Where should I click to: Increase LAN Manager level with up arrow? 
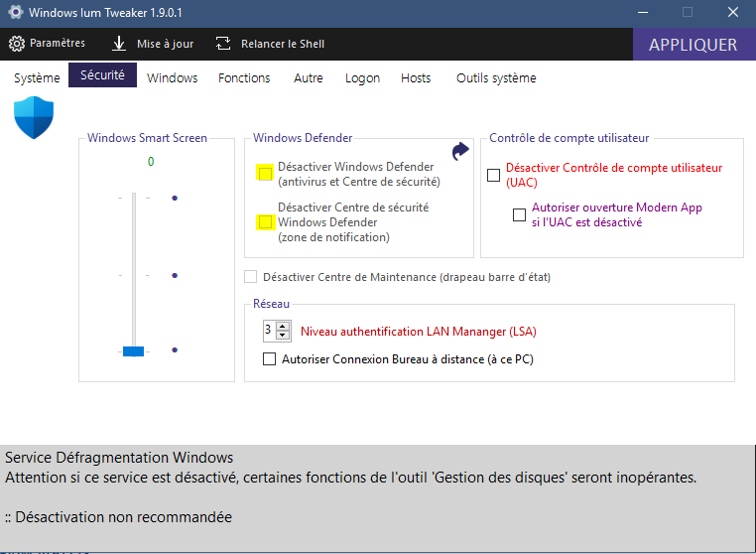[283, 326]
